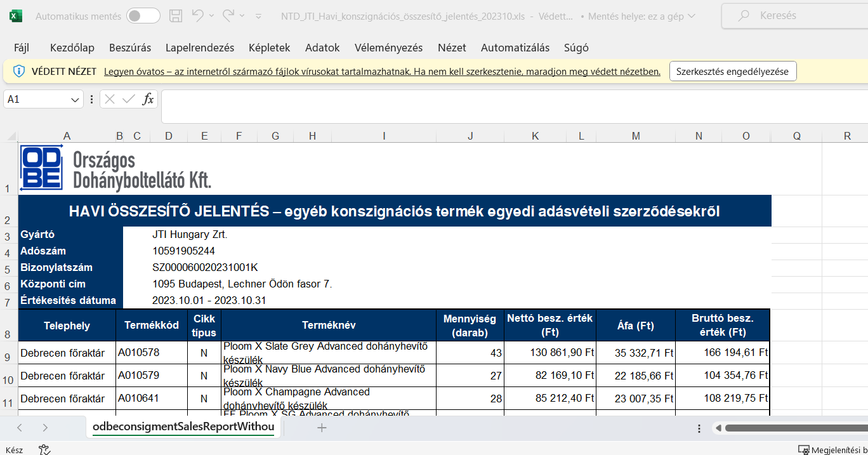
Task: Open the Undo history dropdown arrow
Action: [211, 16]
